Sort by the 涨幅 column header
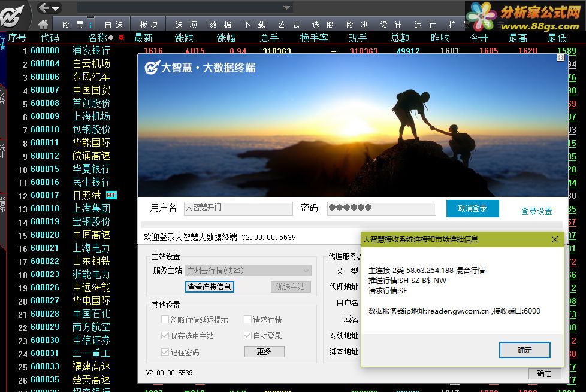The image size is (586, 392). [226, 38]
